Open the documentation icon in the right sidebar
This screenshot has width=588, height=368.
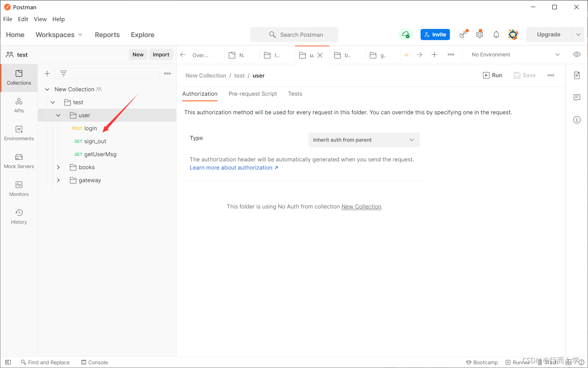coord(577,75)
